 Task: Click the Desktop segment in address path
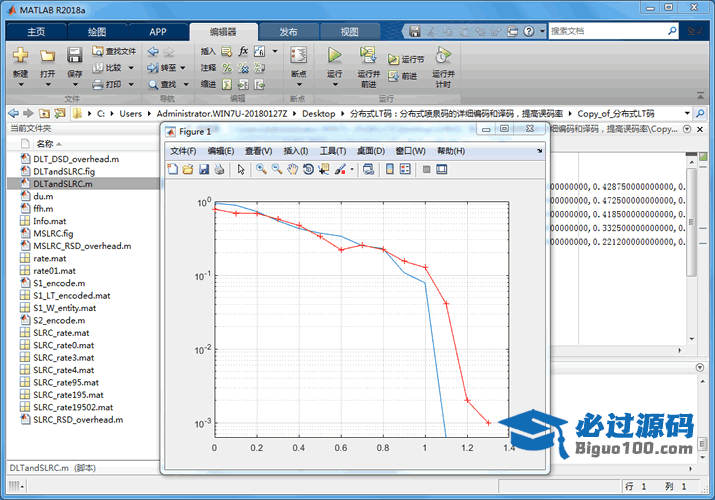tap(318, 113)
